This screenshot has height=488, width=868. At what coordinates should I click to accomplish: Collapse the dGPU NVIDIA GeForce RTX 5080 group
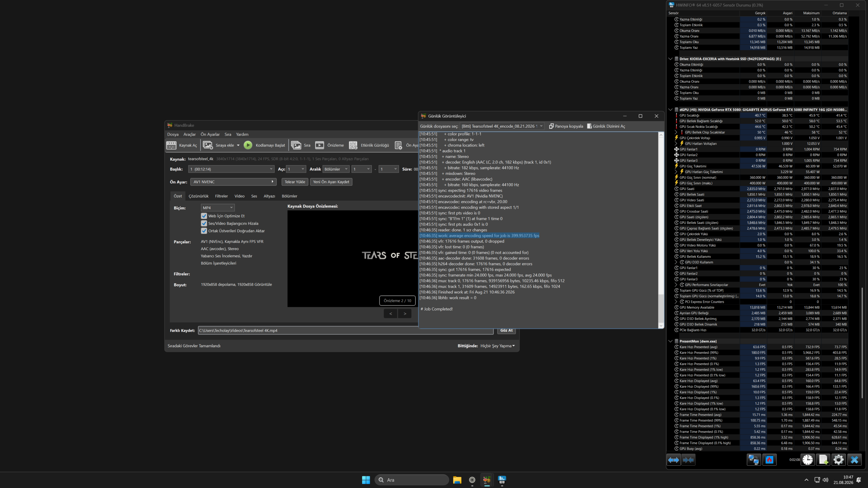pos(670,110)
